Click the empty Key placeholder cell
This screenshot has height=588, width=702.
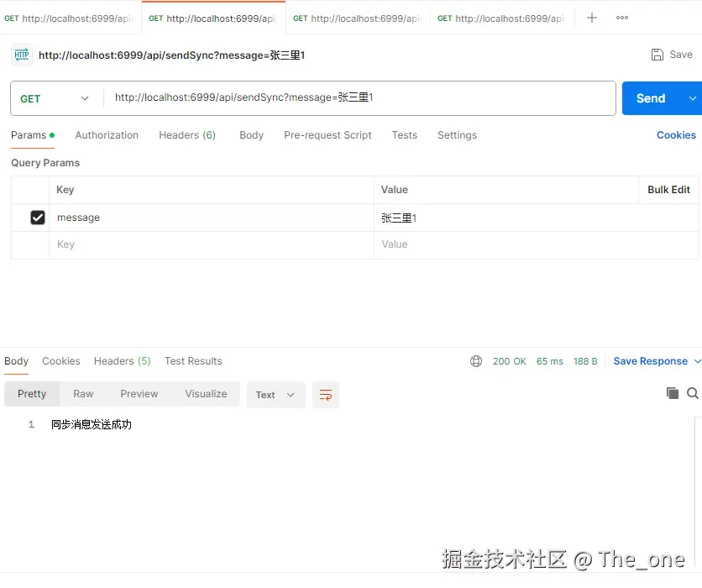(x=211, y=245)
